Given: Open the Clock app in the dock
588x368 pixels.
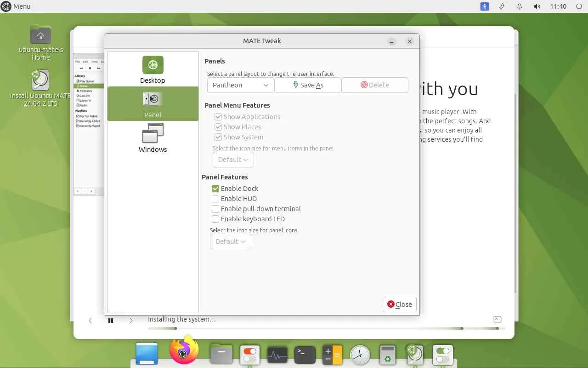Looking at the screenshot, I should click(x=360, y=355).
